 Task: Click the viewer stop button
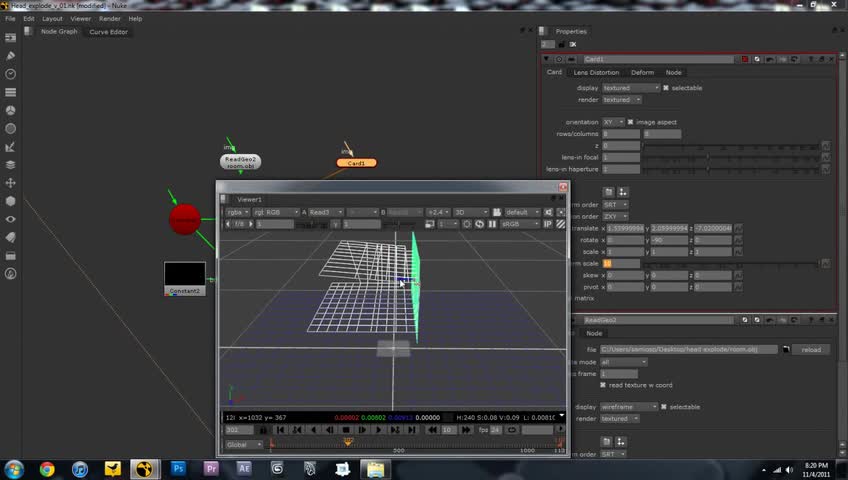click(x=346, y=430)
